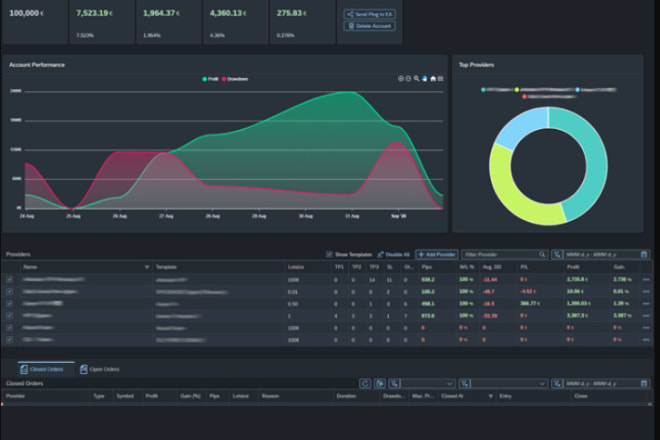
Task: Click the Send Ping to EA button
Action: coord(370,14)
